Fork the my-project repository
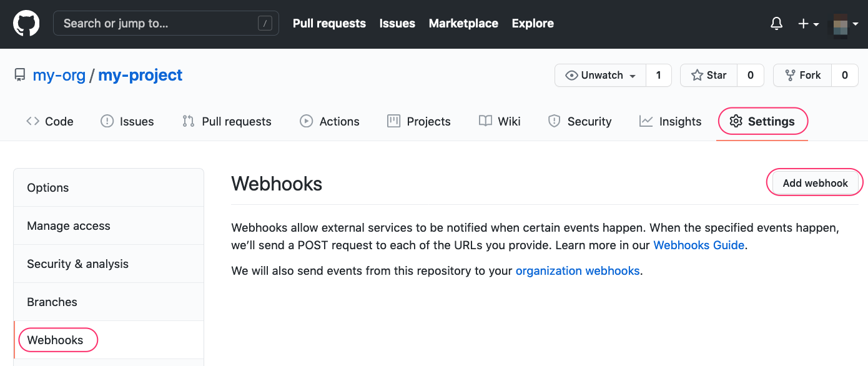This screenshot has width=868, height=366. [802, 76]
